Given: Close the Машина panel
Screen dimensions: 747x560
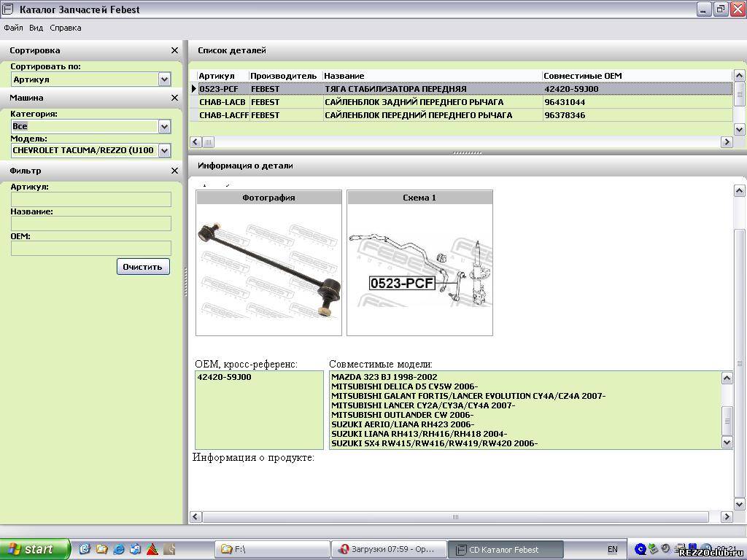Looking at the screenshot, I should click(x=174, y=98).
